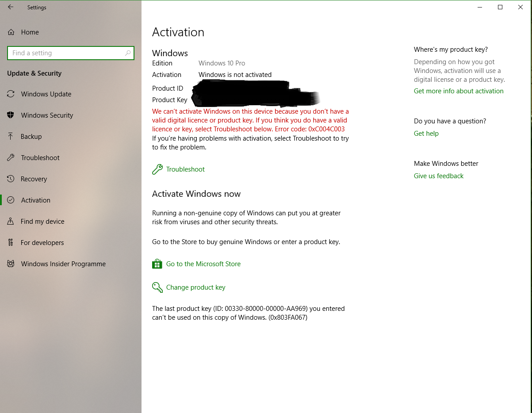Image resolution: width=532 pixels, height=413 pixels.
Task: Click the Recovery history icon
Action: point(11,179)
